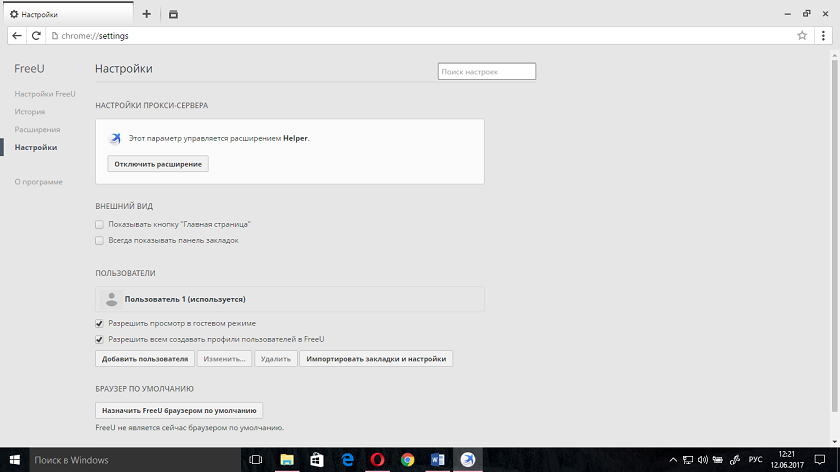Open Расширения in the sidebar
This screenshot has width=840, height=472.
[x=37, y=129]
